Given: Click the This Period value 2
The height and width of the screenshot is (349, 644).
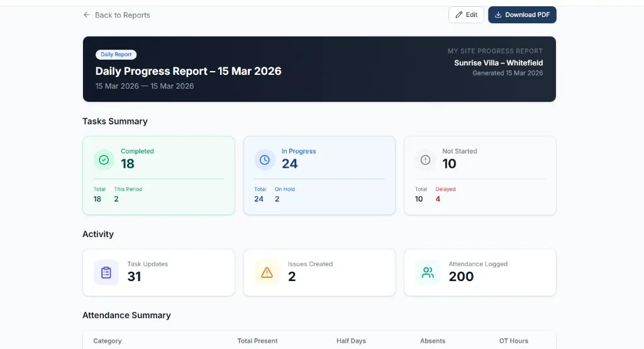Looking at the screenshot, I should [116, 199].
